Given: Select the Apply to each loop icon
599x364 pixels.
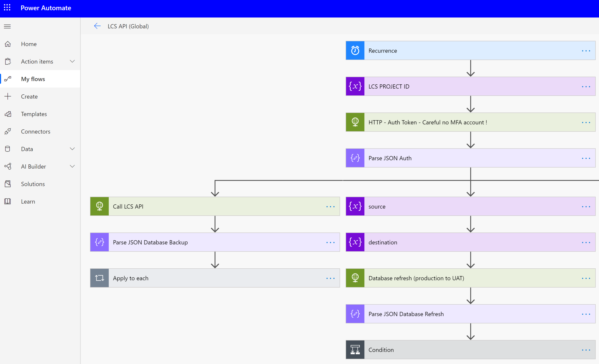Looking at the screenshot, I should pyautogui.click(x=99, y=278).
